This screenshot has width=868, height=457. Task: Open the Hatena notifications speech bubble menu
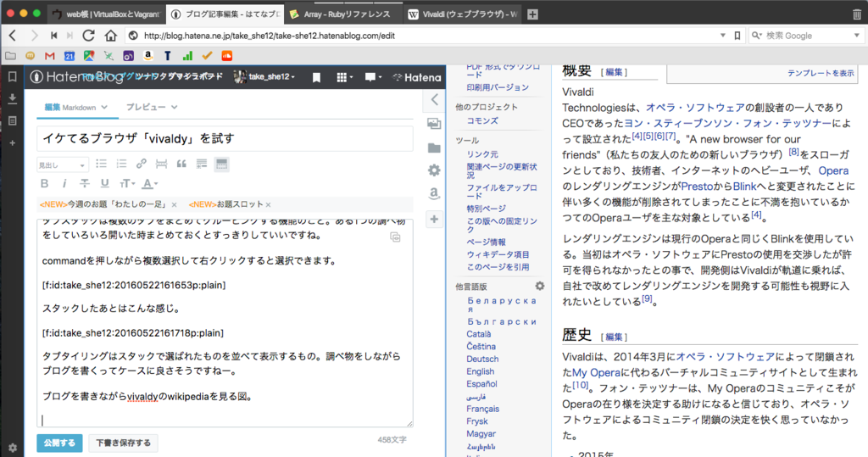373,77
